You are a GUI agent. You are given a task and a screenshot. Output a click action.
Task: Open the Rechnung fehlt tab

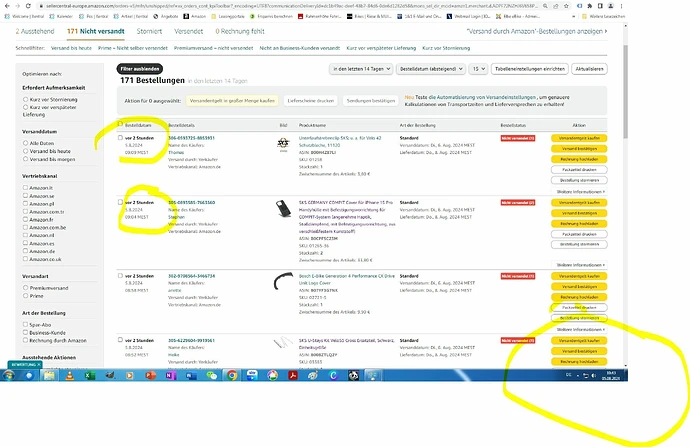240,31
